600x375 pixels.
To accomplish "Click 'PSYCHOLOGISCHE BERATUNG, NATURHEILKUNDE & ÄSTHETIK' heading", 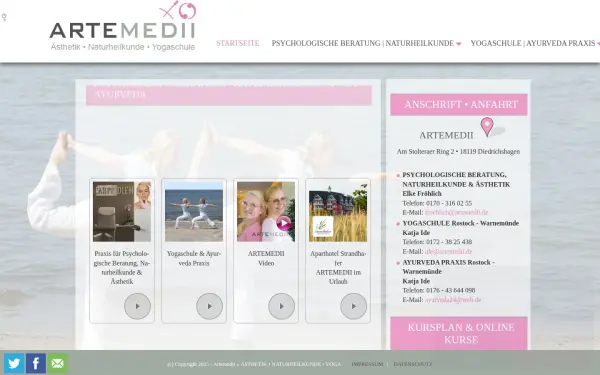I will [456, 179].
